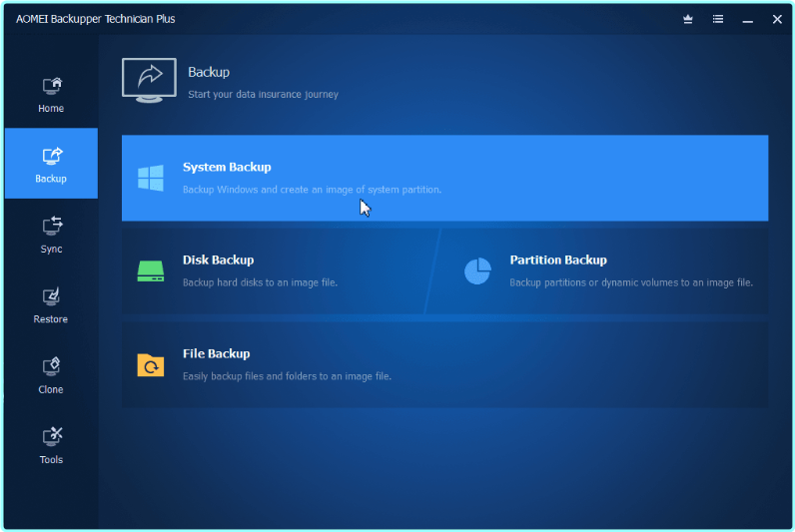Minimize the AOMEI Backupper window
The height and width of the screenshot is (532, 795).
click(747, 19)
